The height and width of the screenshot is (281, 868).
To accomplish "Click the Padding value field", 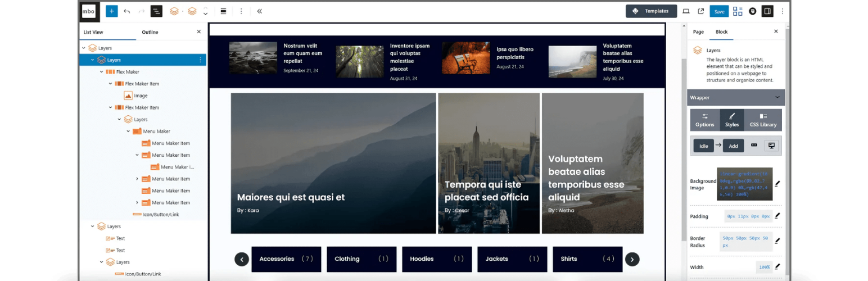I will (748, 216).
